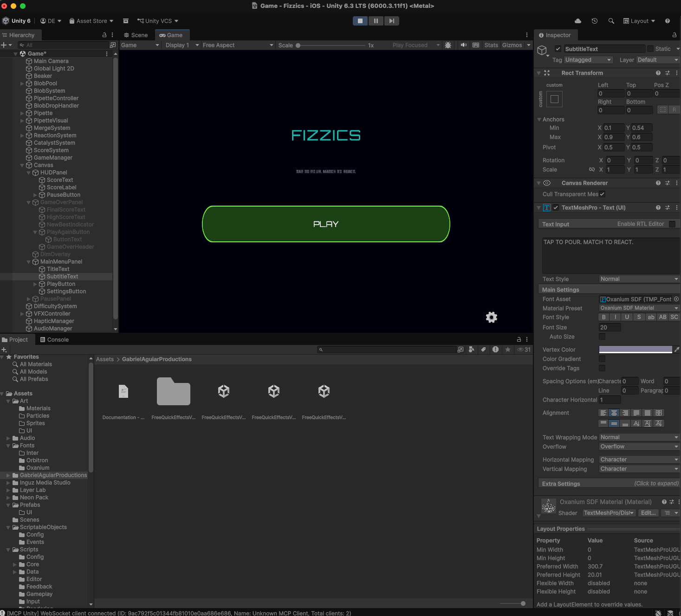Open the Rect Transform anchor presets

point(554,99)
